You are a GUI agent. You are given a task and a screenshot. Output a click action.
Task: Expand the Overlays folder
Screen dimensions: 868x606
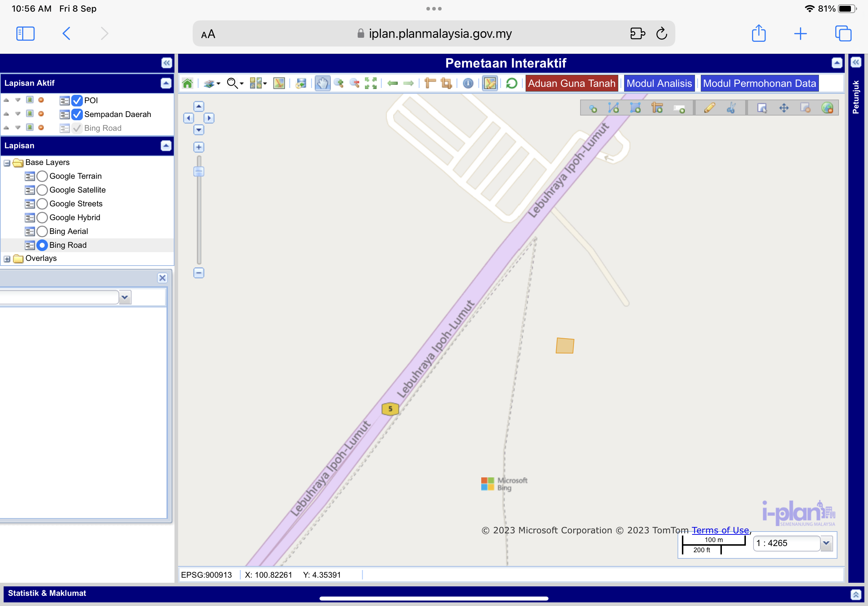tap(7, 259)
